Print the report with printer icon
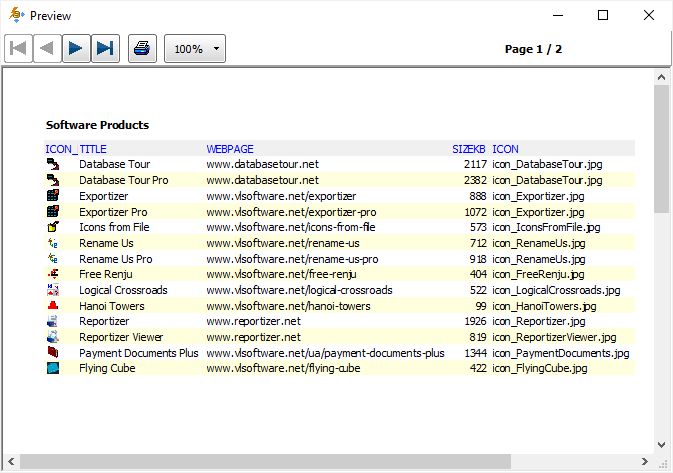Screen dimensions: 673x473 coord(142,49)
